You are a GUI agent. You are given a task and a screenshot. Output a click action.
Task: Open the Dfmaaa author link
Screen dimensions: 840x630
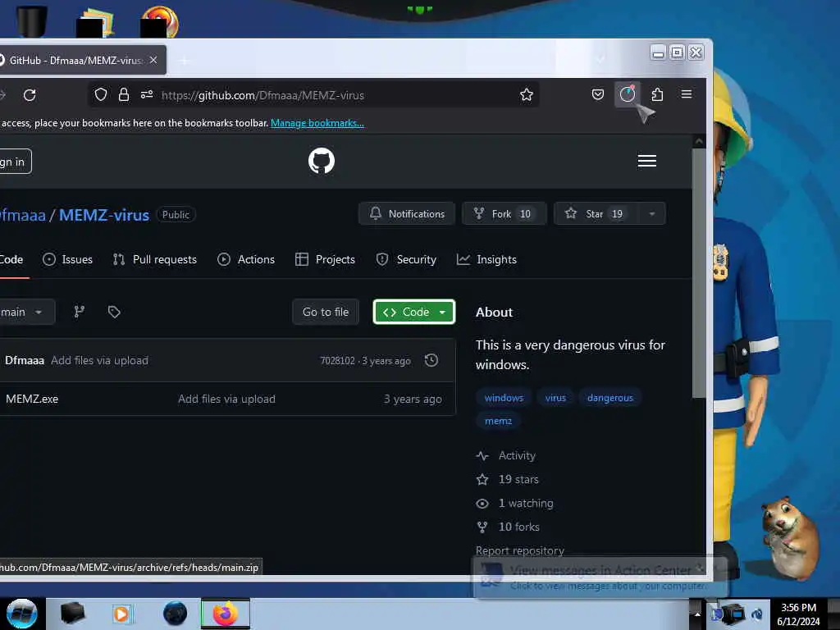click(x=25, y=361)
